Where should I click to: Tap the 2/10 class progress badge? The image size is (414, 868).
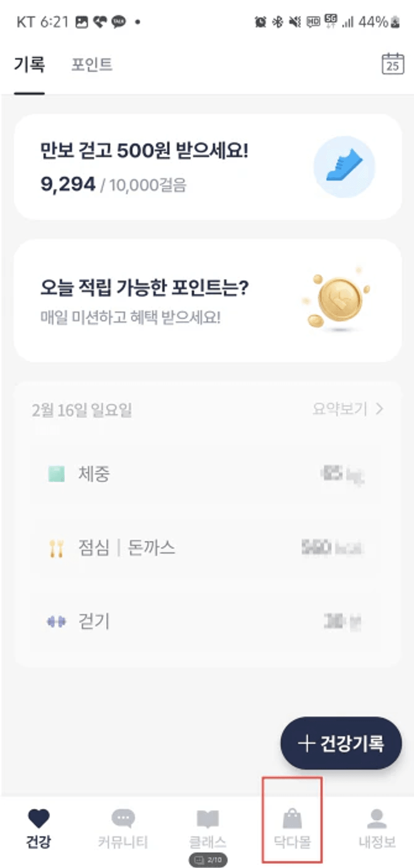208,859
